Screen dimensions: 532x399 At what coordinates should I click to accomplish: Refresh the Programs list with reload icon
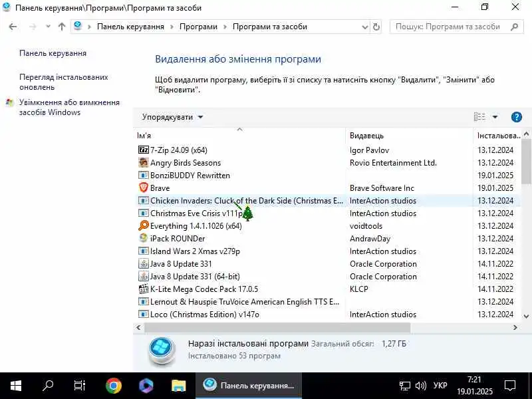coord(376,27)
